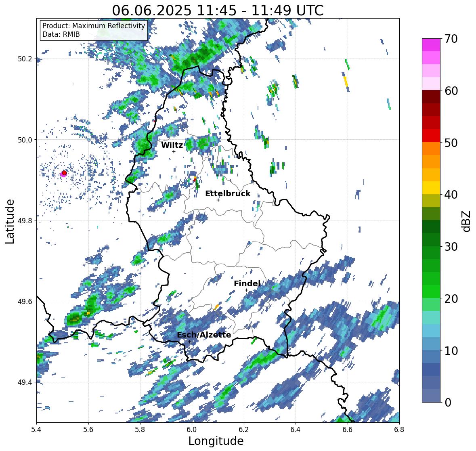
Task: Click the Esch/Alzette city label
Action: [204, 335]
